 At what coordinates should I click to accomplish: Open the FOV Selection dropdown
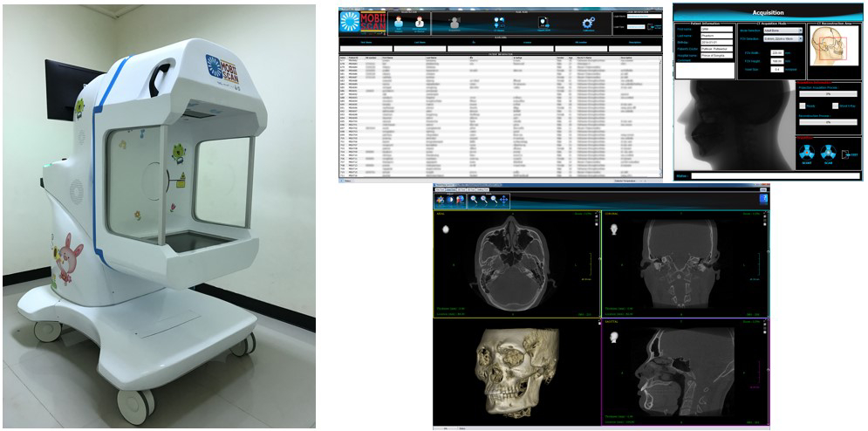[783, 38]
